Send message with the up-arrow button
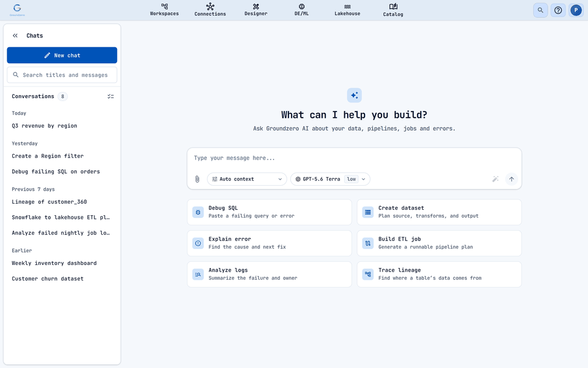This screenshot has width=588, height=368. coord(511,179)
